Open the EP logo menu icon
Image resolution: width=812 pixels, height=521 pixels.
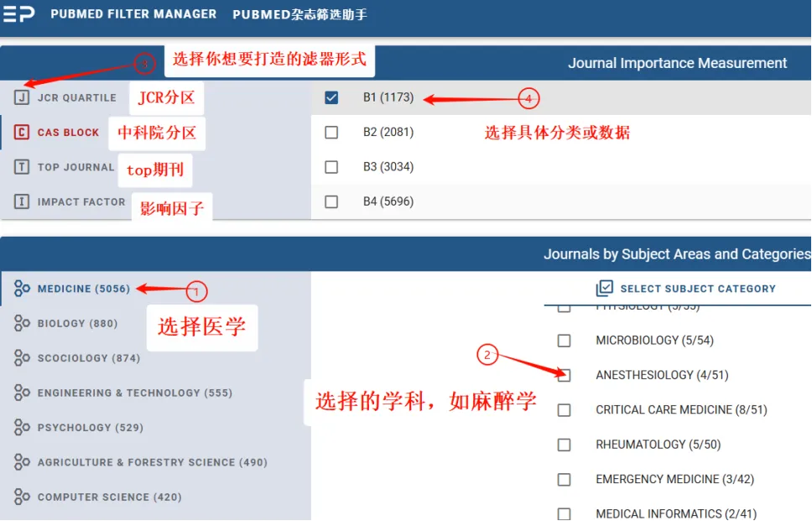pos(19,13)
